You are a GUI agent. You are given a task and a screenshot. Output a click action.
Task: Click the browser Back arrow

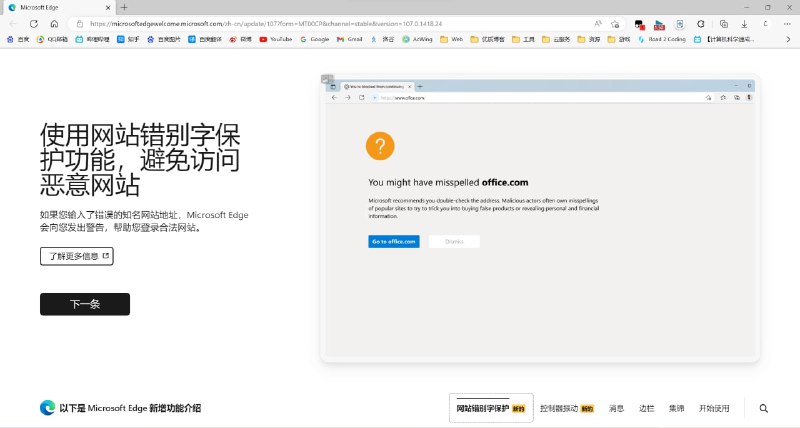tap(13, 23)
